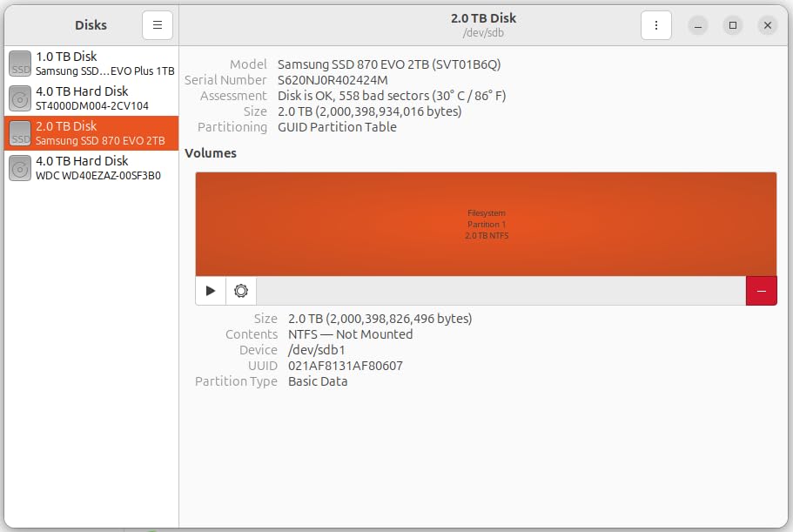
Task: Open the Disks application menu
Action: (157, 24)
